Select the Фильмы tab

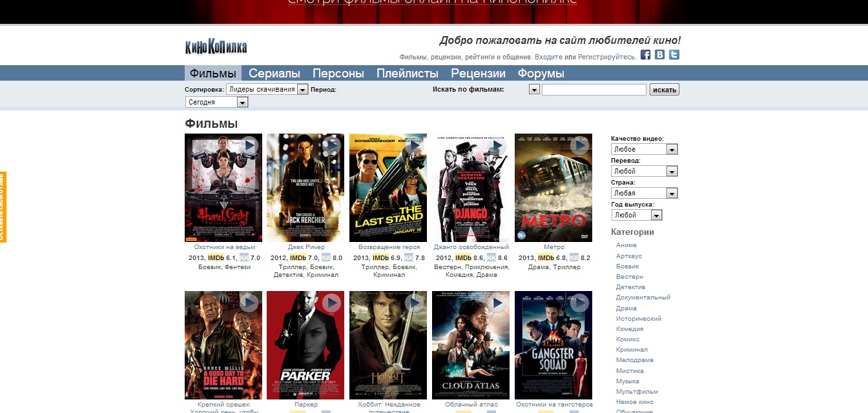point(213,73)
